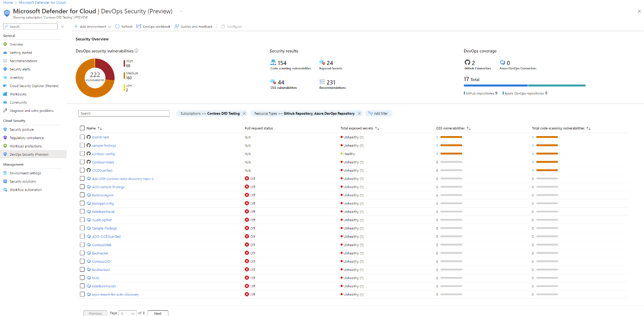Click the Home breadcrumb link
Viewport: 644px width, 316px height.
8,3
